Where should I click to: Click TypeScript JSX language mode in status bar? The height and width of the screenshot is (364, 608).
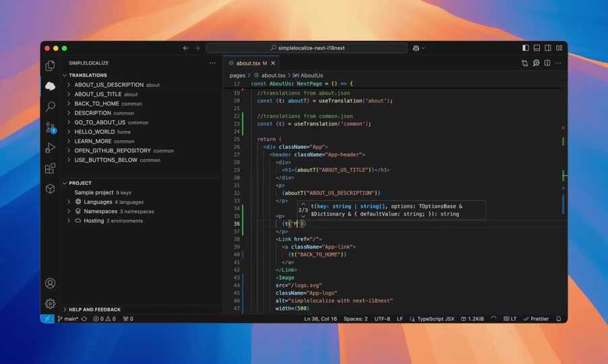pos(435,319)
